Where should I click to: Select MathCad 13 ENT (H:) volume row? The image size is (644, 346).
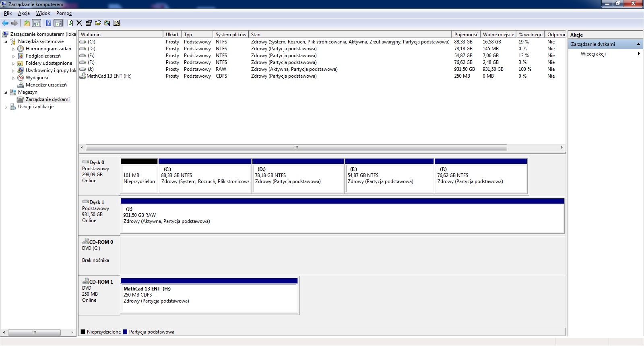[x=322, y=76]
